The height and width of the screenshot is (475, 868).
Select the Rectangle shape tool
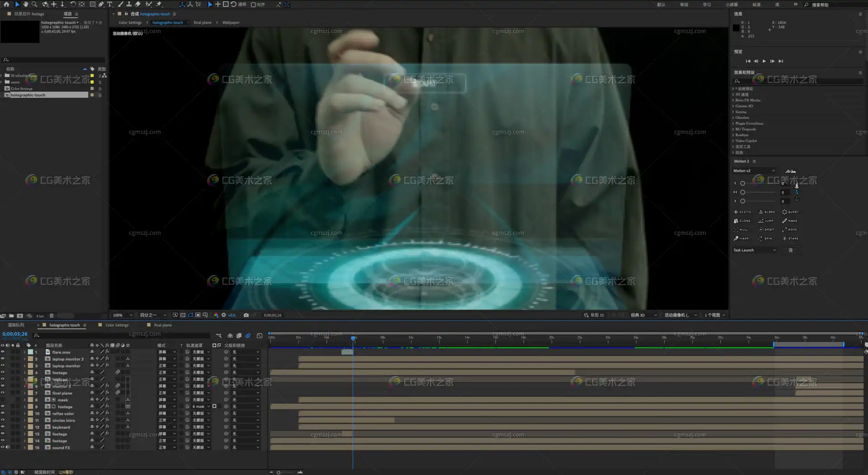coord(92,4)
